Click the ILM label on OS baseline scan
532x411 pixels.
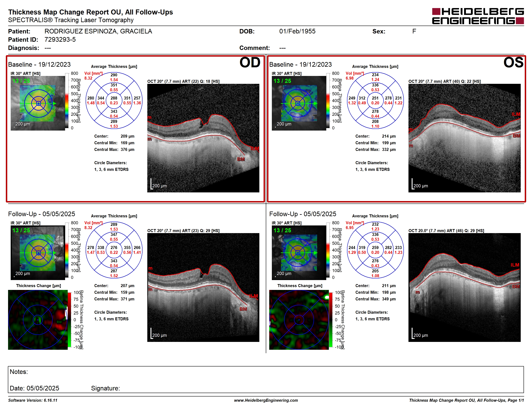click(516, 114)
